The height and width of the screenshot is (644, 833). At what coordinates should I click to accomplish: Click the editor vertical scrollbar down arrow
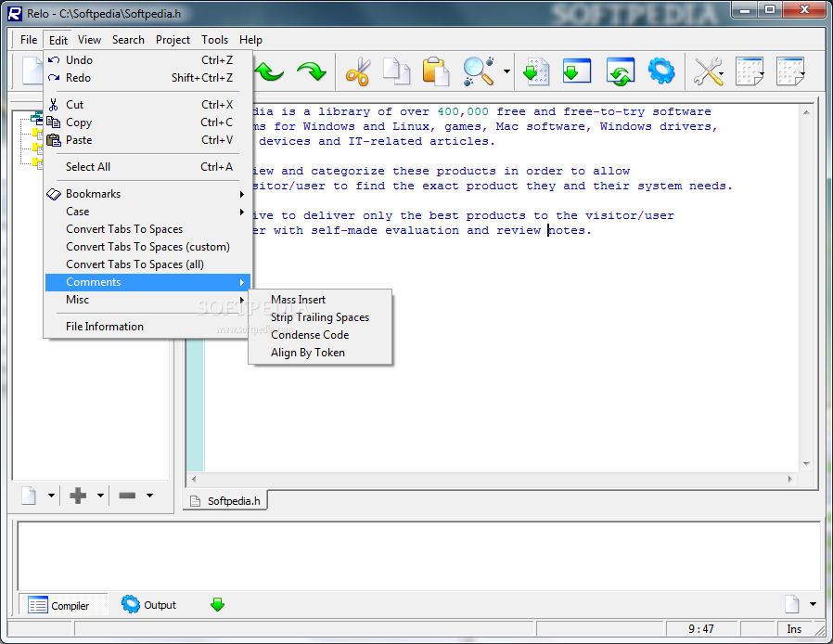click(x=806, y=464)
